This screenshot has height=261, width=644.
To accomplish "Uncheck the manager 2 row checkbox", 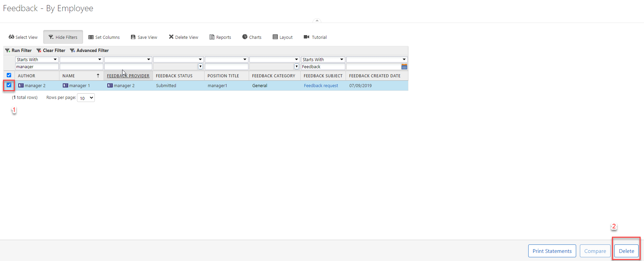I will point(9,85).
